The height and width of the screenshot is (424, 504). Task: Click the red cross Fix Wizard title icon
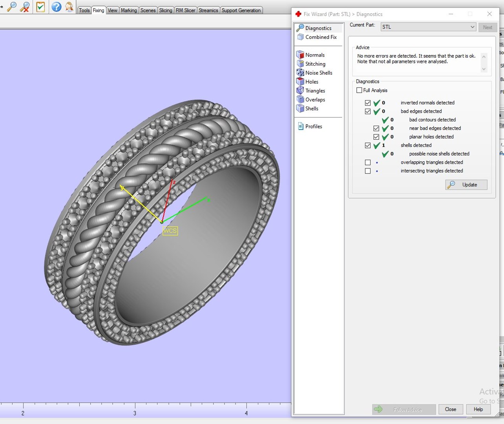click(x=298, y=14)
